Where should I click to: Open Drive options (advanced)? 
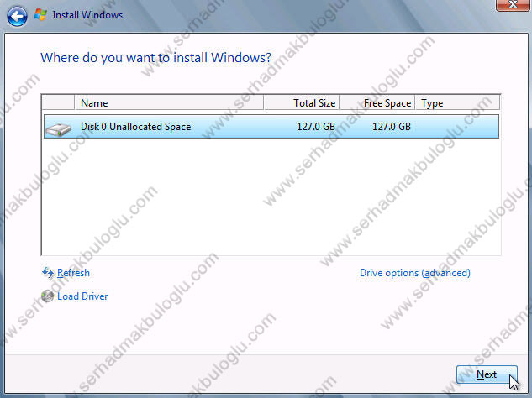pyautogui.click(x=415, y=273)
